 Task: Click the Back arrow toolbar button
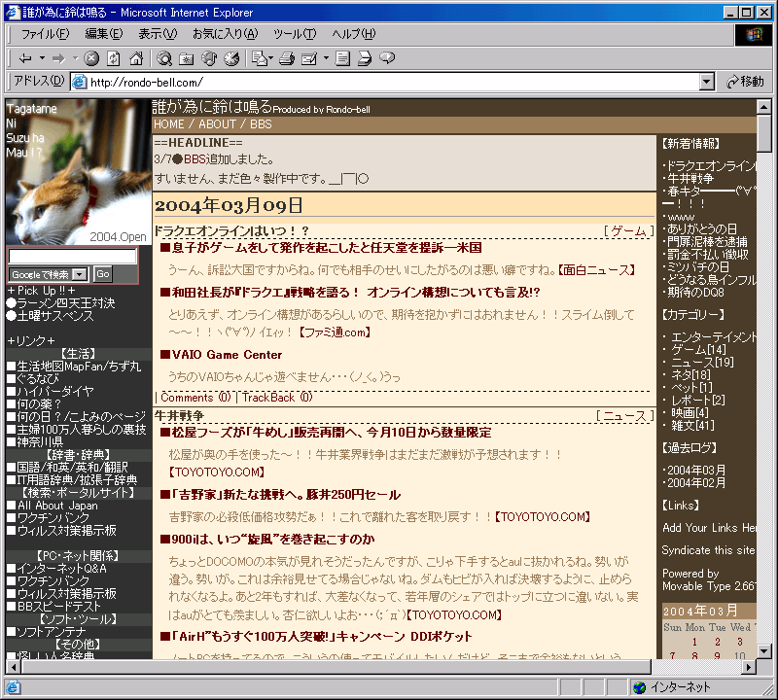[25, 58]
